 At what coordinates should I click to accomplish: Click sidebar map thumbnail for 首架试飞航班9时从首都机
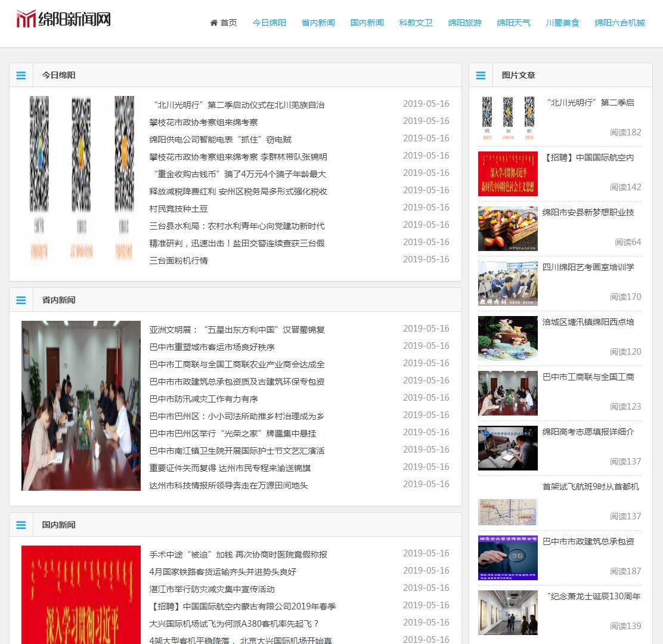click(x=508, y=512)
